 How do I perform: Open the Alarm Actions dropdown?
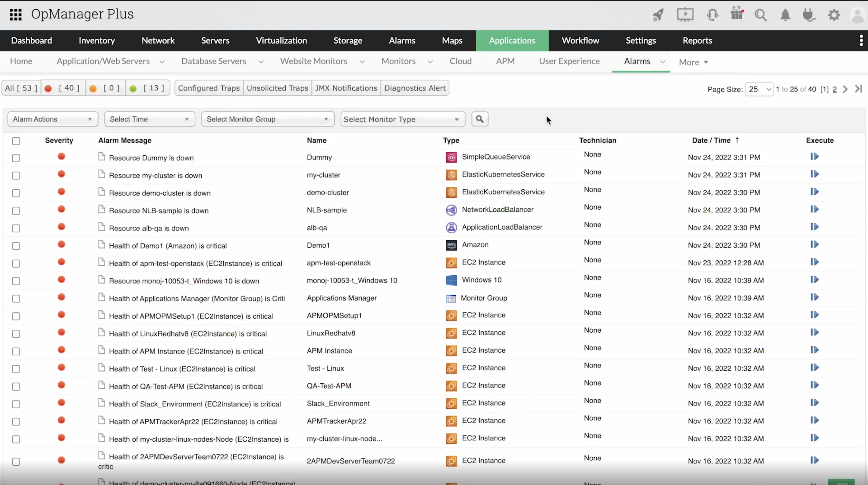[x=52, y=119]
